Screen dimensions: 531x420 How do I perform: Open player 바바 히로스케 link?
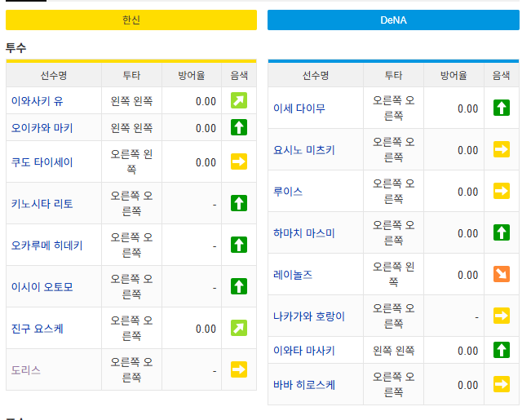(x=304, y=385)
